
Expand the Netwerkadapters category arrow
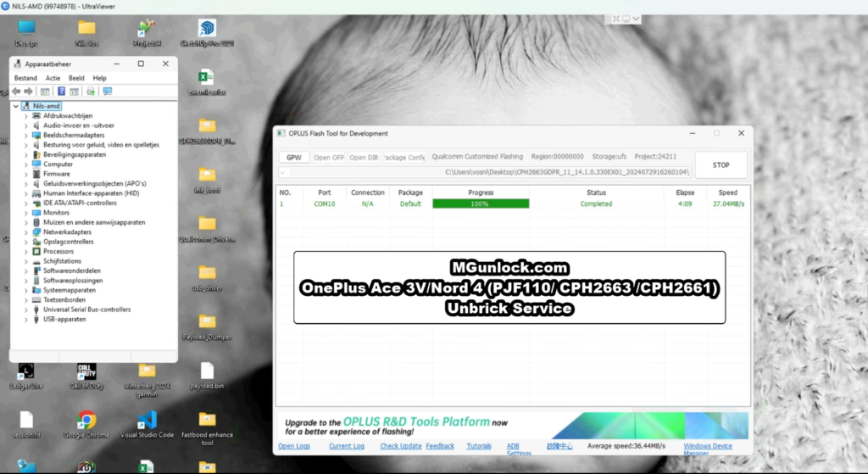pyautogui.click(x=25, y=232)
